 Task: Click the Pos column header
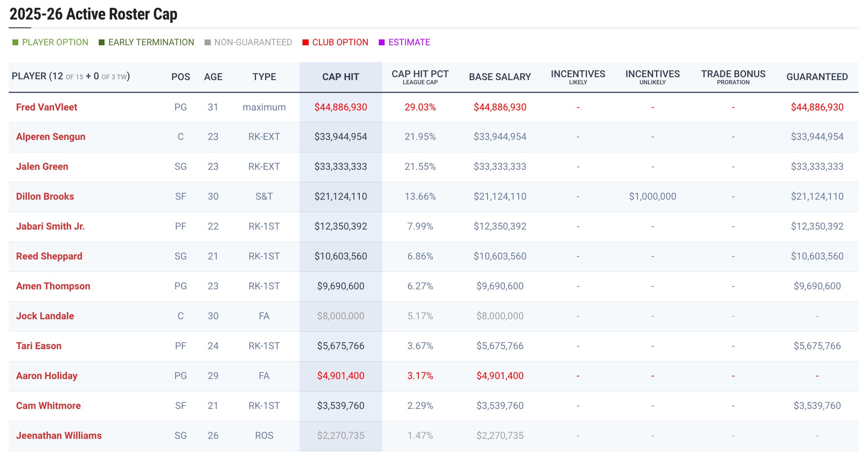(180, 77)
